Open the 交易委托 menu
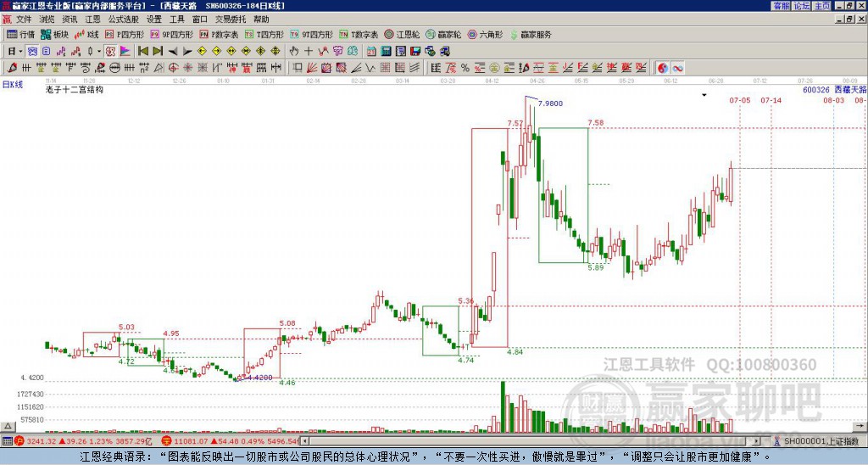868x465 pixels. click(231, 20)
